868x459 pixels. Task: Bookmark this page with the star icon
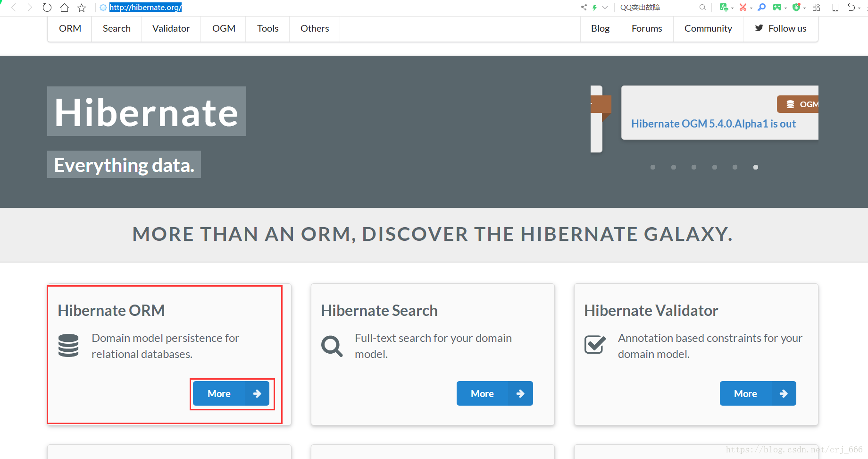point(82,8)
